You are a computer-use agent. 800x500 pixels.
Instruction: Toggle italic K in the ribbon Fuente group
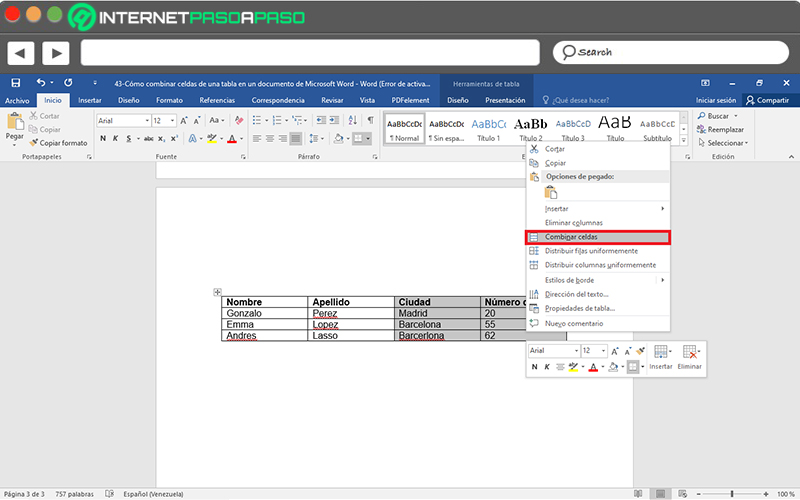pos(116,138)
